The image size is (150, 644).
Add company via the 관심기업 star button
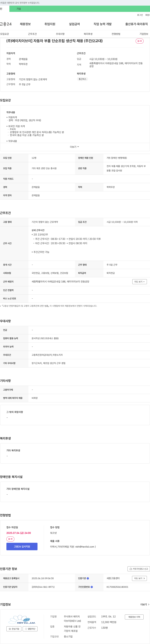point(14,629)
